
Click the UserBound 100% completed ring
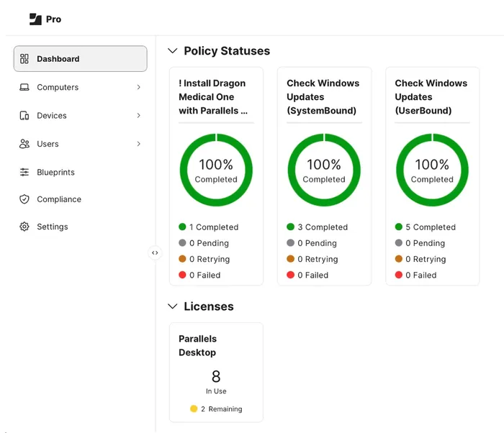pos(432,170)
